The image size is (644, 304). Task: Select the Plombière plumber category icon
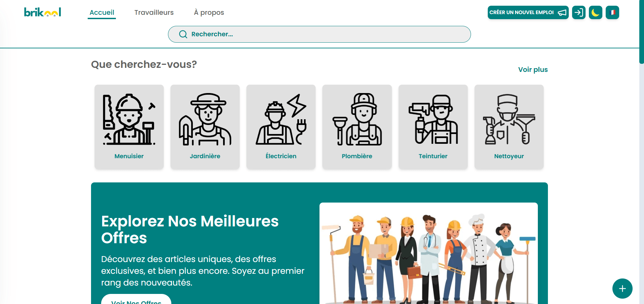coord(357,119)
